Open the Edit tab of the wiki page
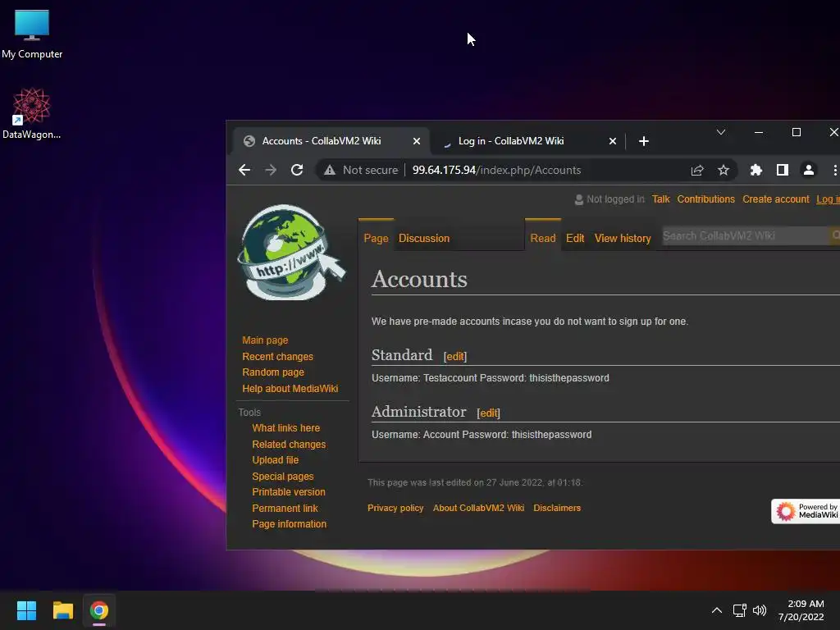 click(x=575, y=239)
